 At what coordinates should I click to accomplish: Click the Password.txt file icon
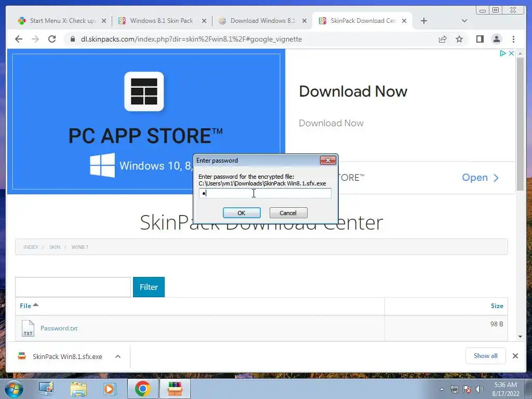click(28, 328)
